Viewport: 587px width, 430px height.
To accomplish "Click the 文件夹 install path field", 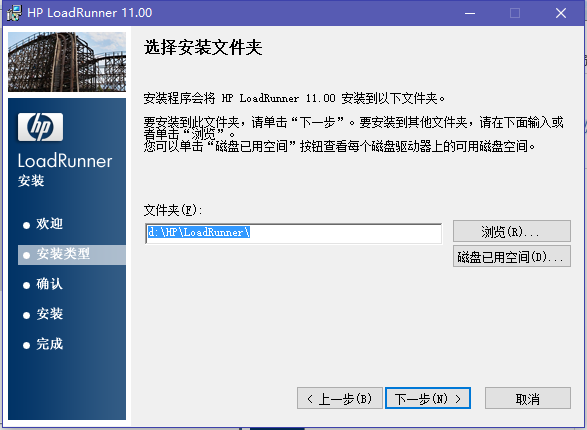I will [x=294, y=233].
